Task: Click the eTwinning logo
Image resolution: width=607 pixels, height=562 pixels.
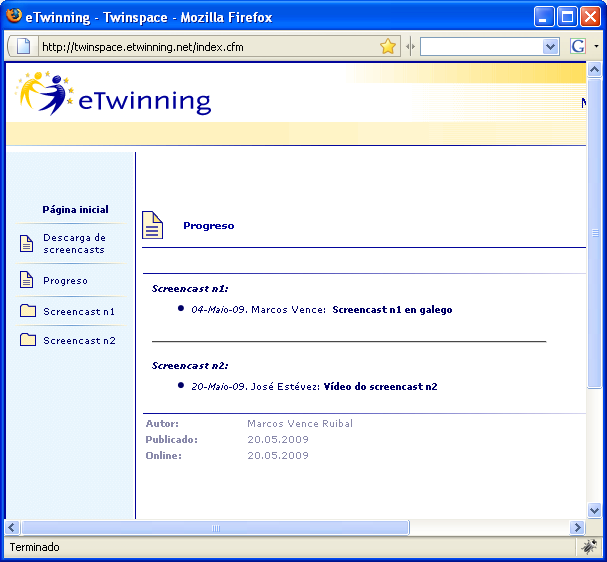Action: pyautogui.click(x=113, y=94)
